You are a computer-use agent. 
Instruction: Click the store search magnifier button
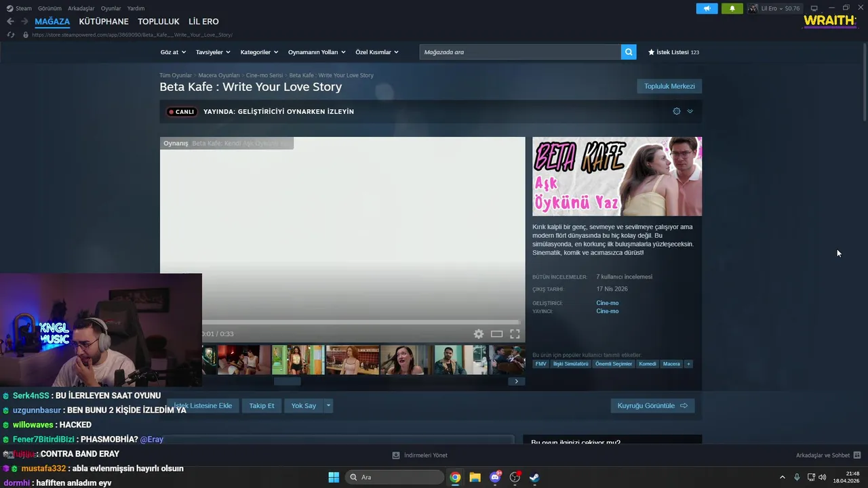pyautogui.click(x=629, y=52)
